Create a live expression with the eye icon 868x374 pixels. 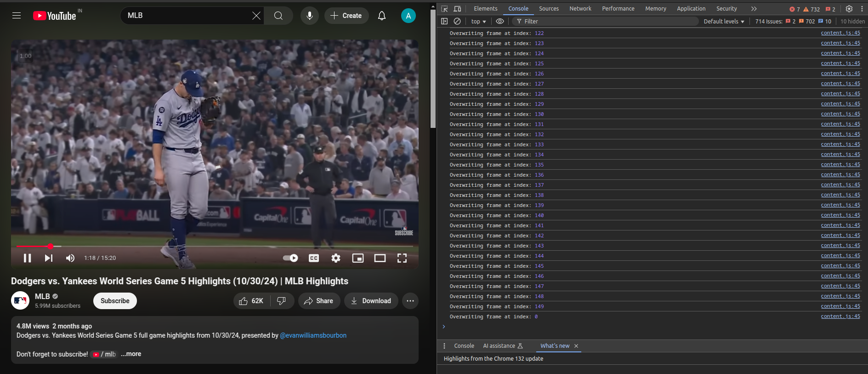(500, 21)
